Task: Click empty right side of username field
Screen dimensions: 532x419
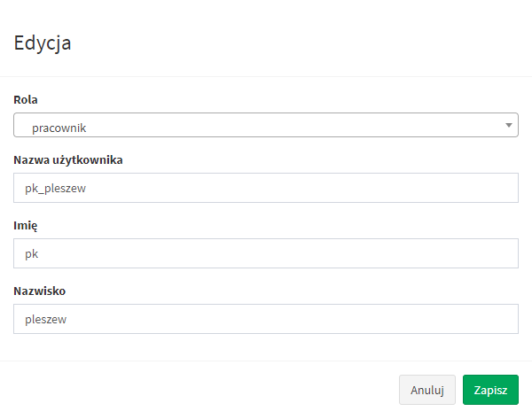Action: (426, 189)
